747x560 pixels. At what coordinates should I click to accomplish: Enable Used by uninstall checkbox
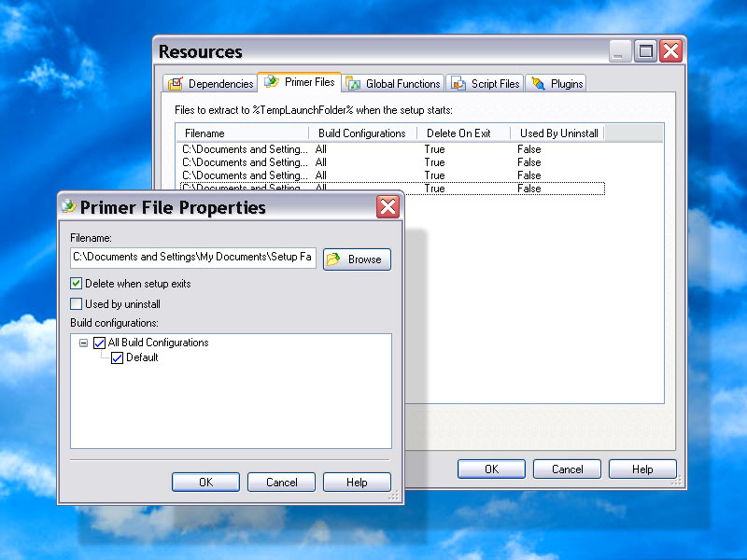pyautogui.click(x=77, y=304)
